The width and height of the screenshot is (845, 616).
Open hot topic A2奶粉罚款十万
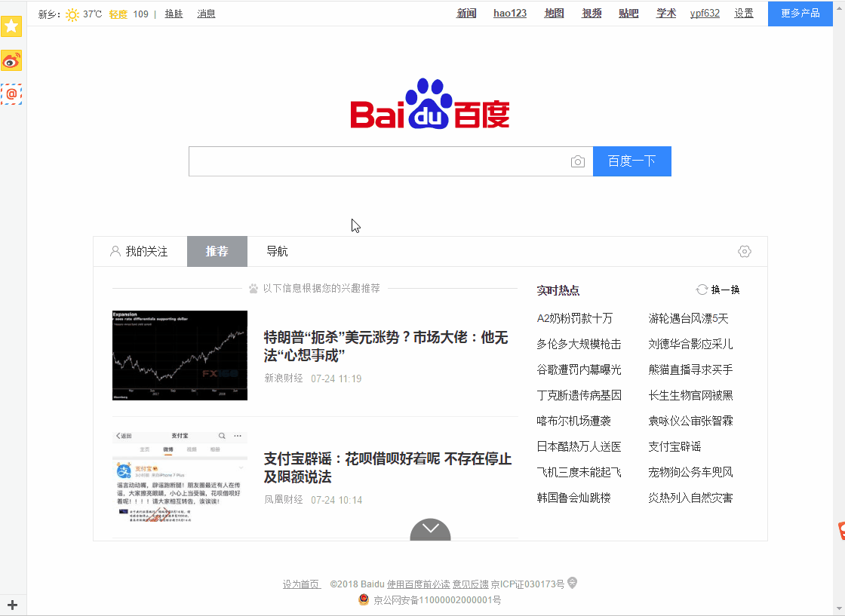[574, 318]
